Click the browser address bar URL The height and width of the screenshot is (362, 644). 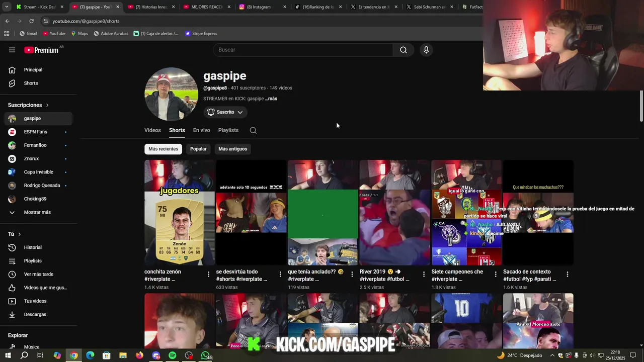(86, 21)
